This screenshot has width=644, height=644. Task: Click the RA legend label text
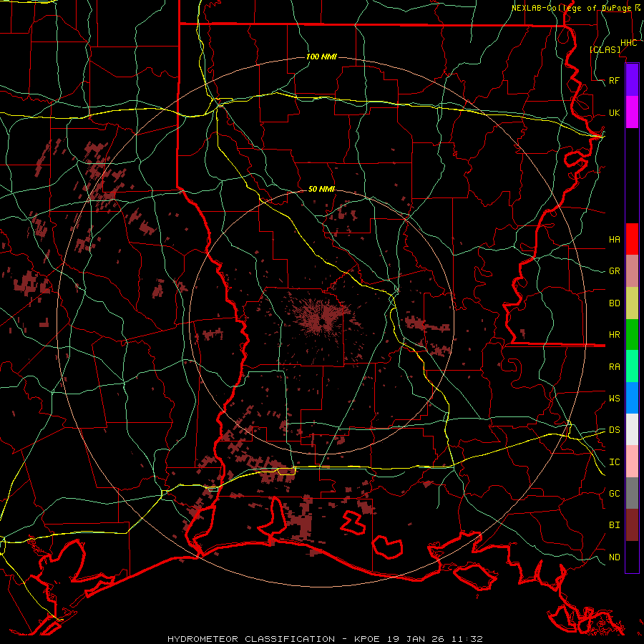click(614, 366)
